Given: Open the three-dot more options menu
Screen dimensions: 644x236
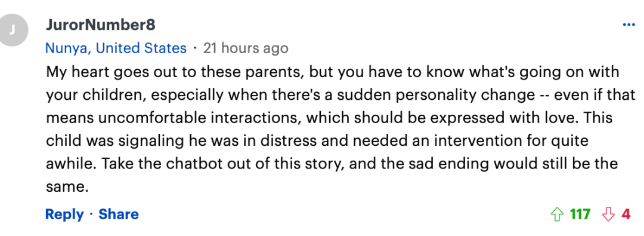Looking at the screenshot, I should [629, 25].
